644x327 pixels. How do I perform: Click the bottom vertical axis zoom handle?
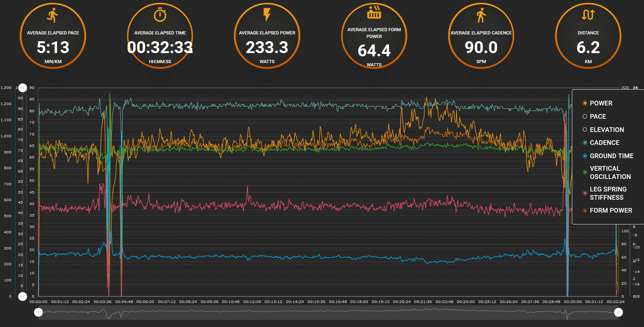pos(23,297)
